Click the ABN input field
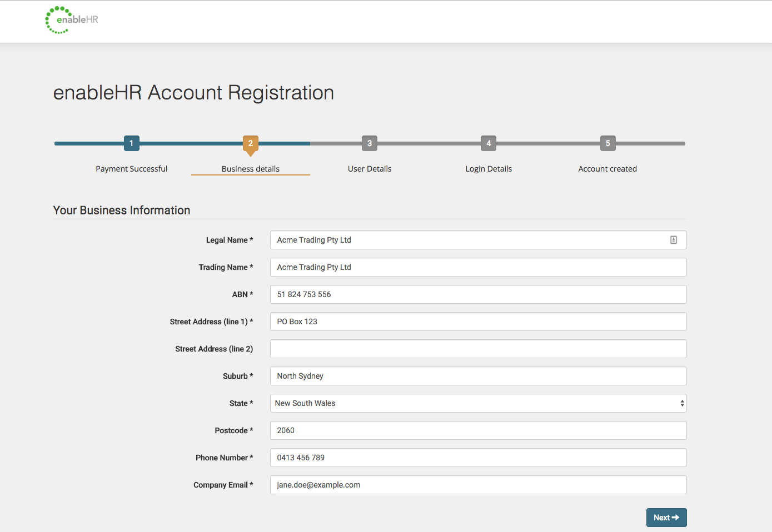This screenshot has width=772, height=532. click(x=477, y=294)
